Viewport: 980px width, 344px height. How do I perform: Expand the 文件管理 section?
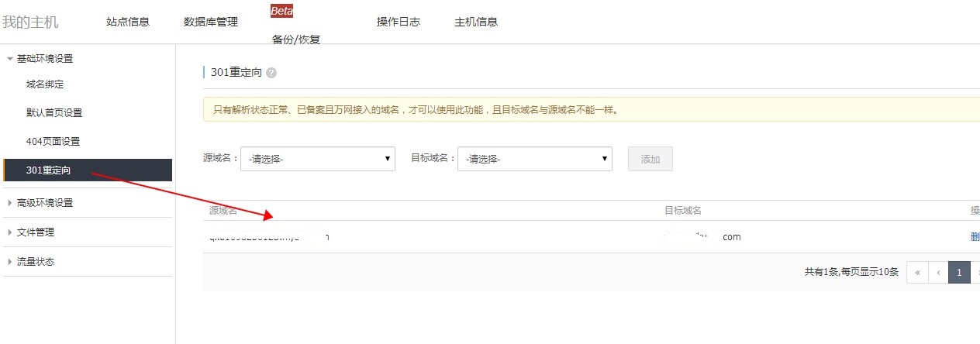[35, 232]
